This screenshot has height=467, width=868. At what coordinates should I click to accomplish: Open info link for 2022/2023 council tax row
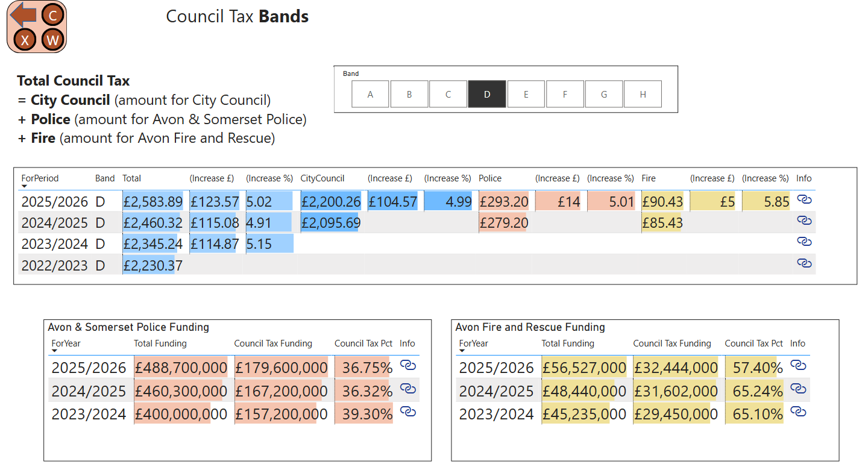tap(804, 263)
